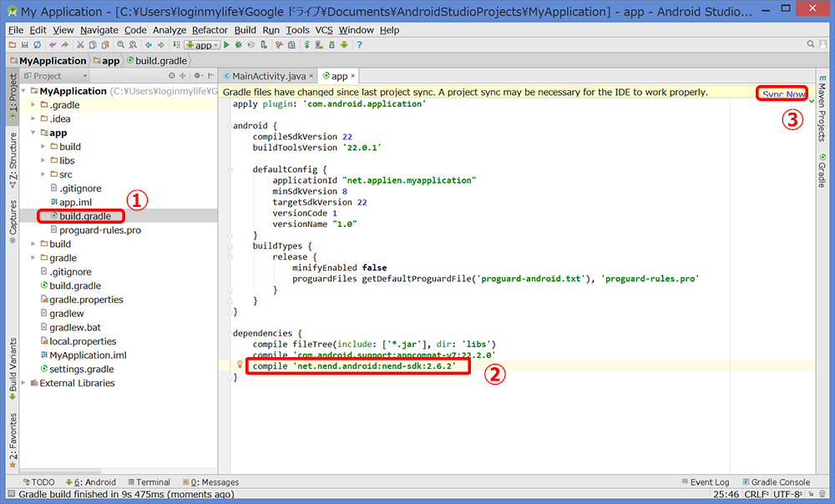Click the Make Project icon

pyautogui.click(x=177, y=45)
